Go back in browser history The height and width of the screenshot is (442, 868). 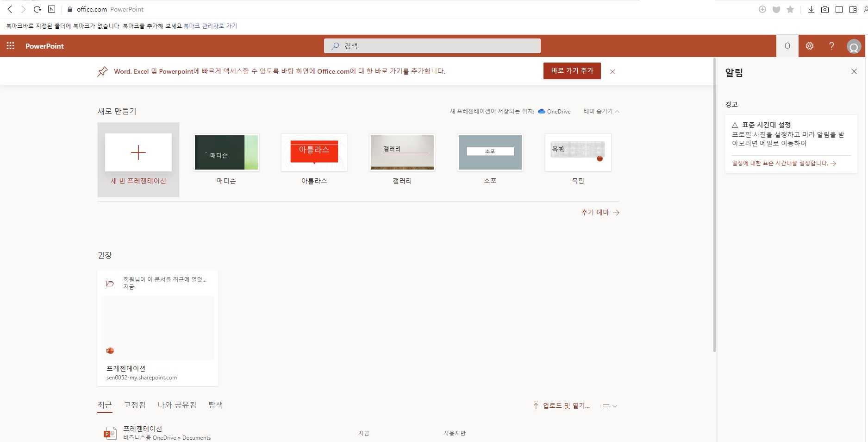click(10, 9)
